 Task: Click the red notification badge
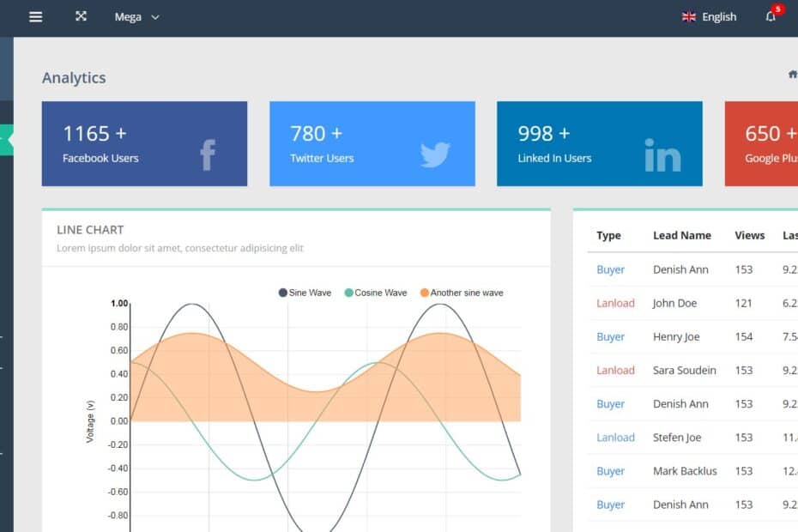pyautogui.click(x=777, y=9)
